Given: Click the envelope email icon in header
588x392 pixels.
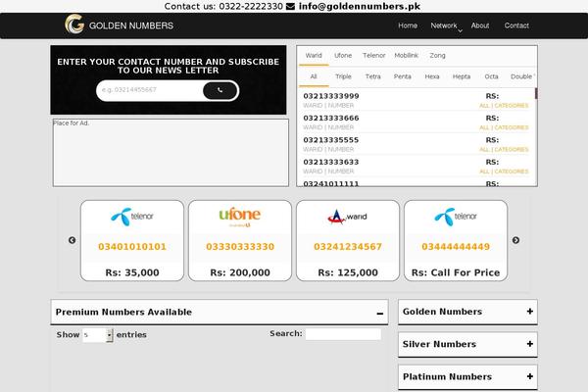Looking at the screenshot, I should 290,7.
